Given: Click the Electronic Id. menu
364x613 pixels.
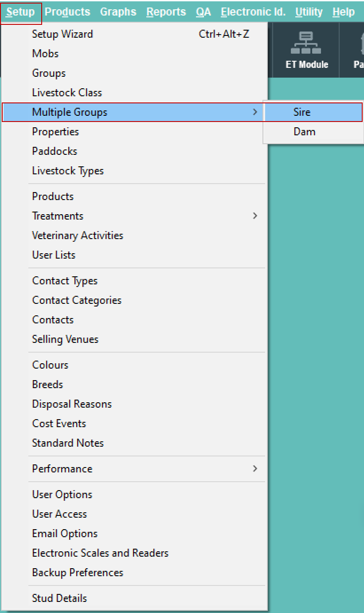Looking at the screenshot, I should coord(253,12).
